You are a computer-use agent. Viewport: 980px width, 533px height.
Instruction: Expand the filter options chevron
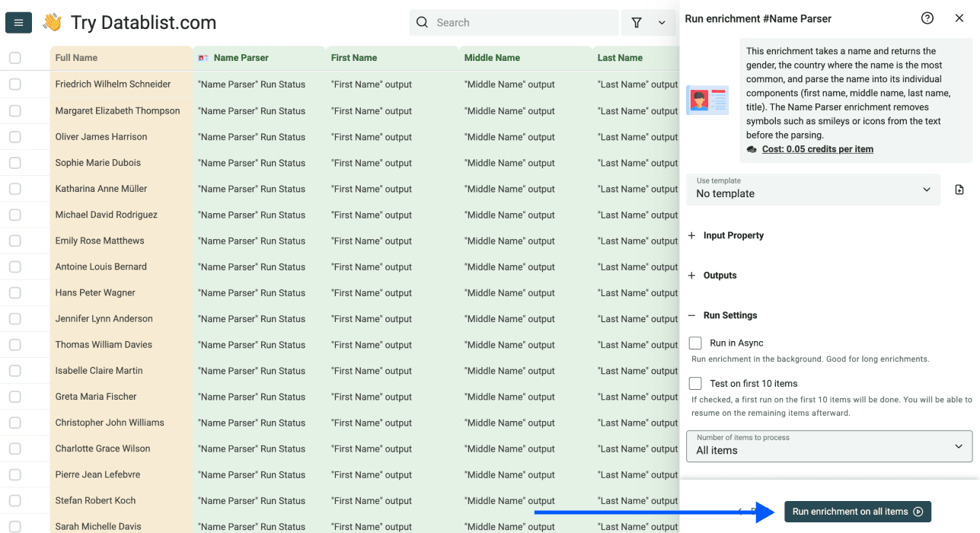[x=662, y=22]
